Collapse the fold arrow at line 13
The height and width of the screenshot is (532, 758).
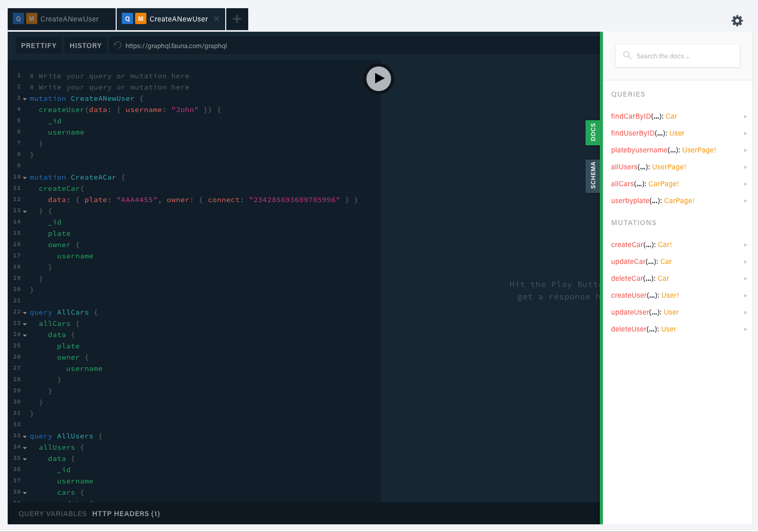(x=25, y=211)
